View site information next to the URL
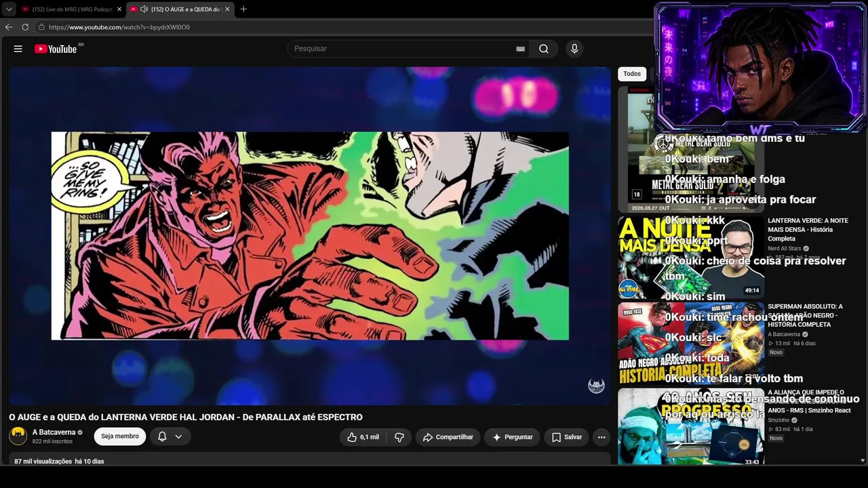The image size is (868, 488). 41,27
